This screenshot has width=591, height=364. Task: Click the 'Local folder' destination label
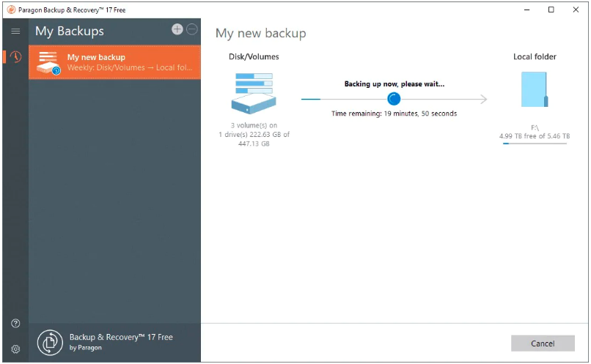535,57
